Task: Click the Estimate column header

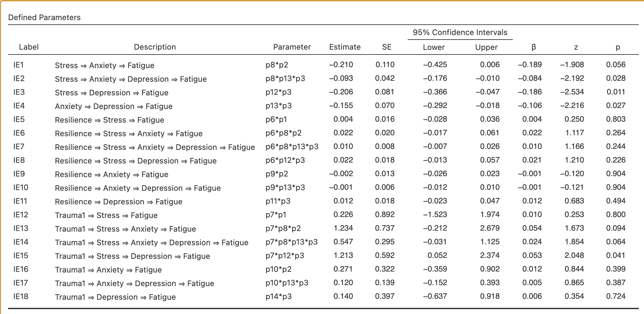Action: pos(345,47)
